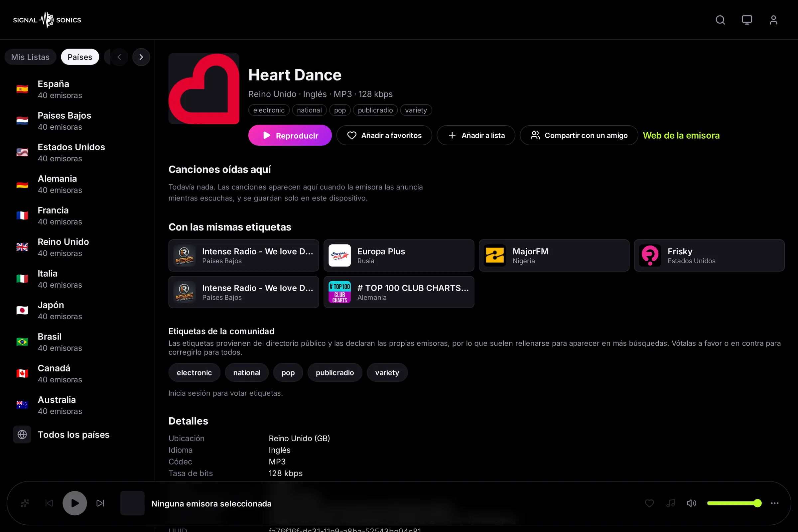798x532 pixels.
Task: Skip to next station in player
Action: [100, 503]
